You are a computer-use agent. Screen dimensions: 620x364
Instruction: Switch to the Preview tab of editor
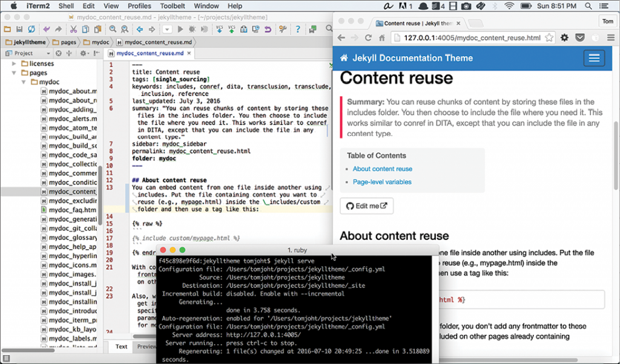point(147,346)
